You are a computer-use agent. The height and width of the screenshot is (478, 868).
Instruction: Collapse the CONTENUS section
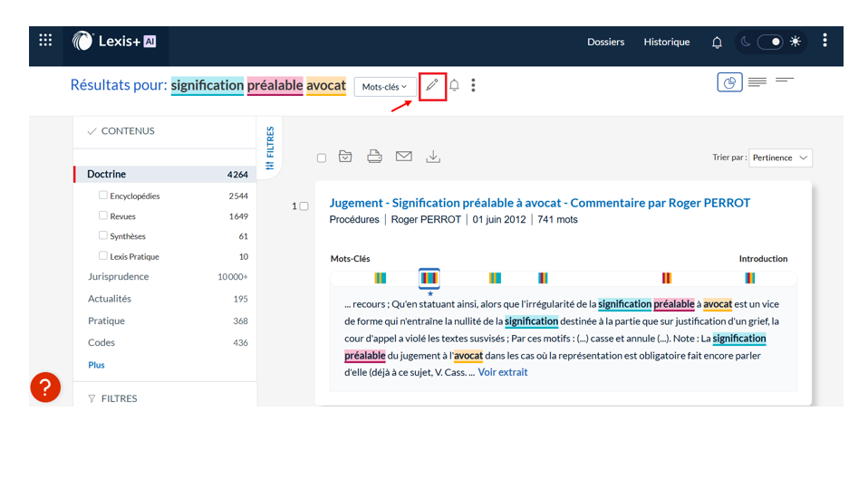(121, 131)
